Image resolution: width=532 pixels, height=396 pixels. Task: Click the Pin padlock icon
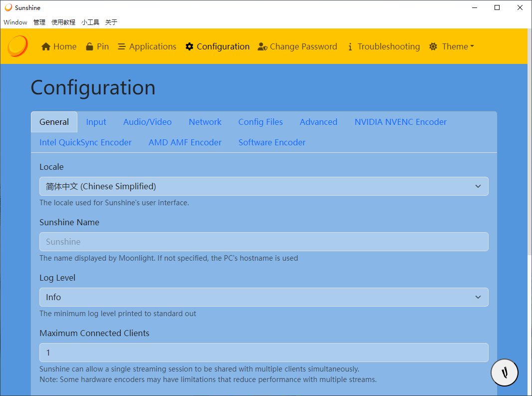89,46
